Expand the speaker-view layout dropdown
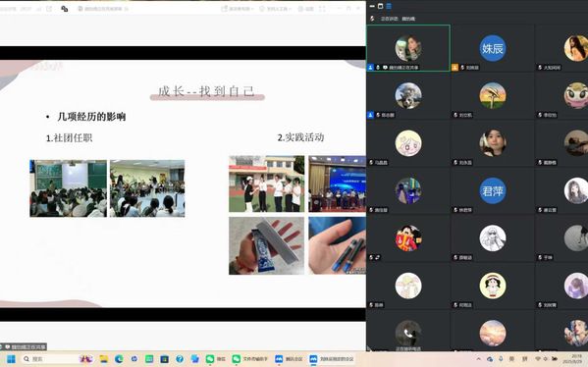This screenshot has width=588, height=367. click(238, 9)
